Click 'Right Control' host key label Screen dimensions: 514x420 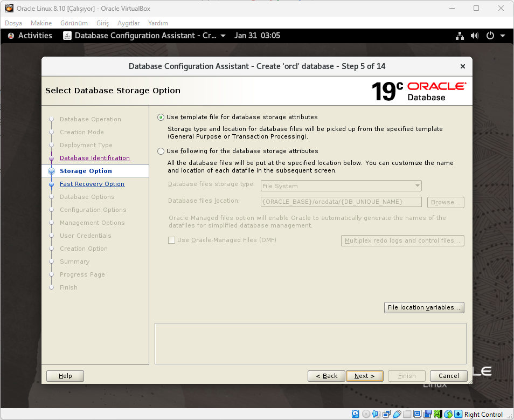(x=483, y=415)
